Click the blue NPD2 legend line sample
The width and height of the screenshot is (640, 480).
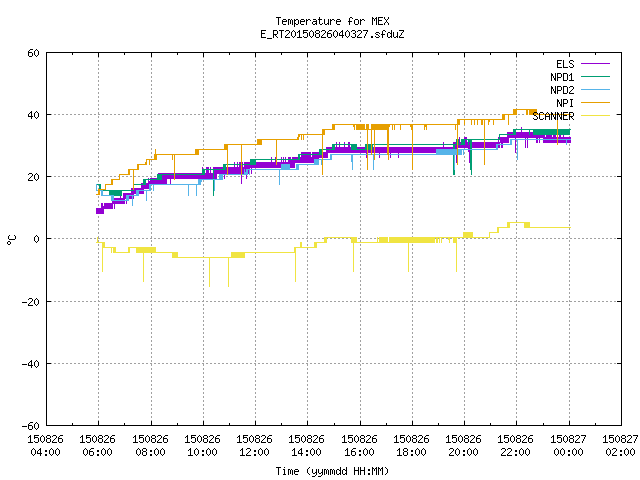[595, 89]
